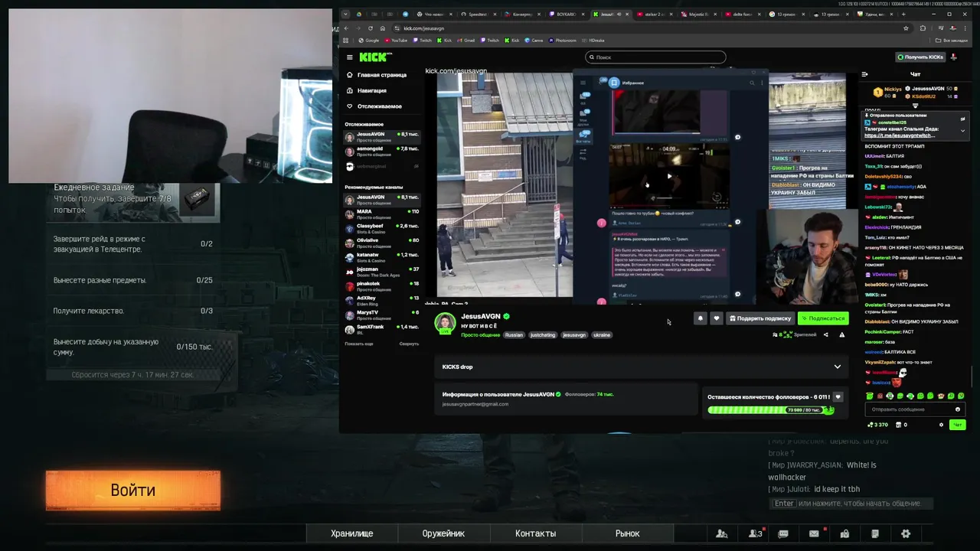Click the share icon next to viewers count
The width and height of the screenshot is (980, 551).
click(825, 334)
